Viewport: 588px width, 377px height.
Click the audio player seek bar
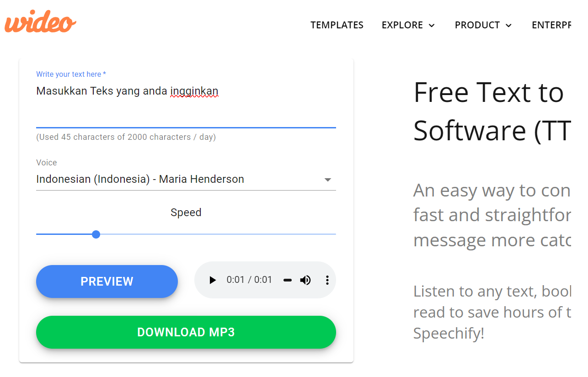pos(288,280)
